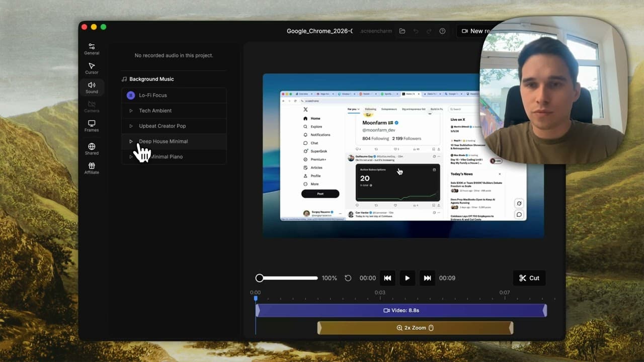Open the Frames panel
Image resolution: width=644 pixels, height=362 pixels.
pyautogui.click(x=92, y=126)
